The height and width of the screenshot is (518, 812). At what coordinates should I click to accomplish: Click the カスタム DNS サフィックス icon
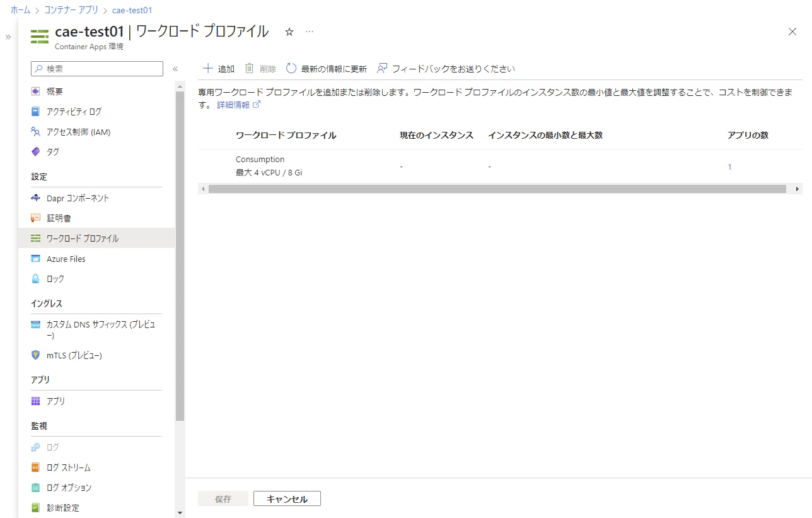pos(36,325)
